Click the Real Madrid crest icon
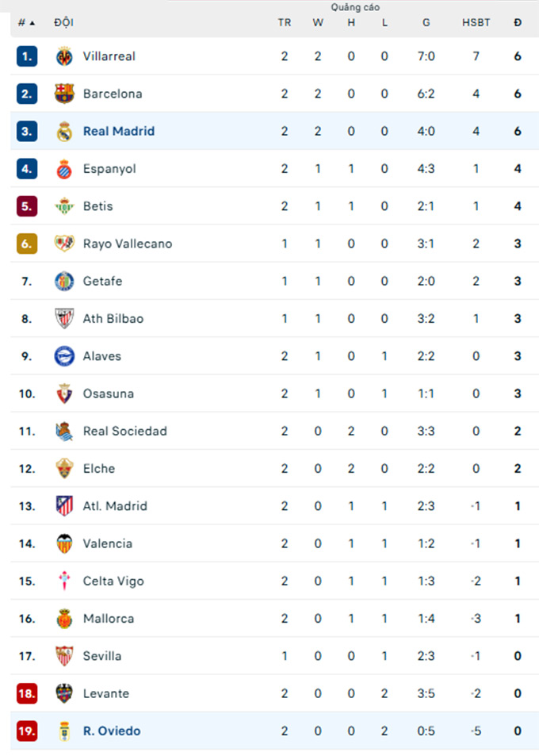The width and height of the screenshot is (539, 756). click(x=64, y=132)
